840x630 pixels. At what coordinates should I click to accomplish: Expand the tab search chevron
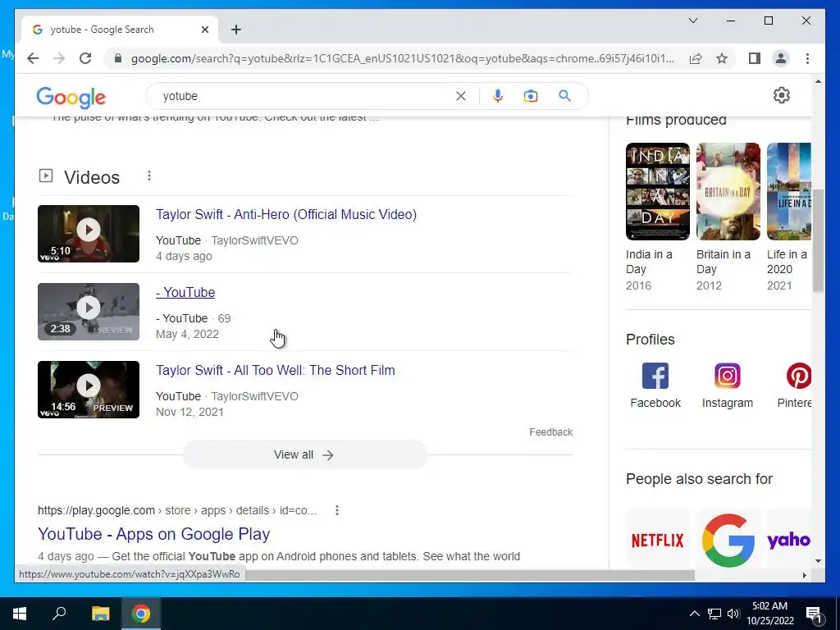click(692, 21)
